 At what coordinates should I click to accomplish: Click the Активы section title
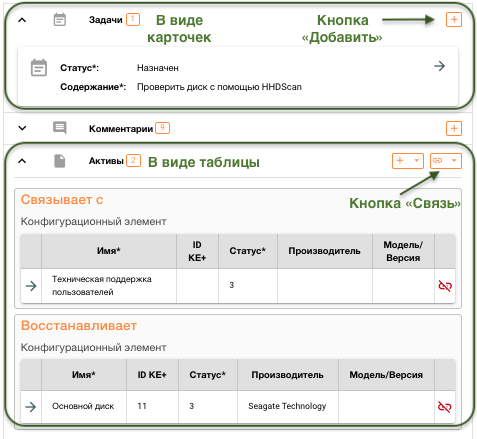point(106,161)
